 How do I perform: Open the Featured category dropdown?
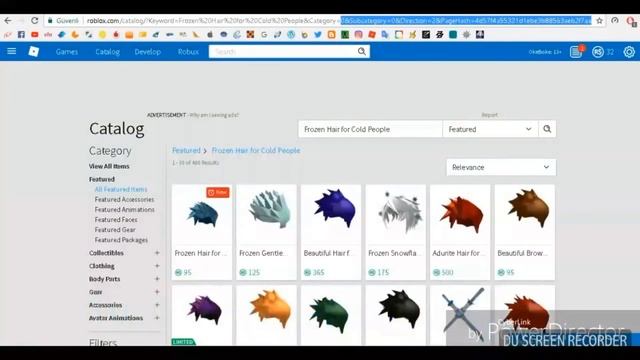(x=490, y=129)
